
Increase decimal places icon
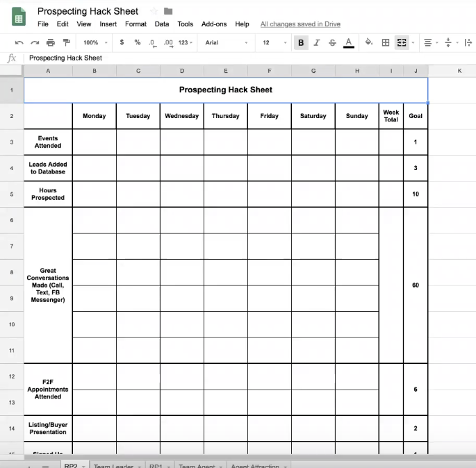pos(168,43)
